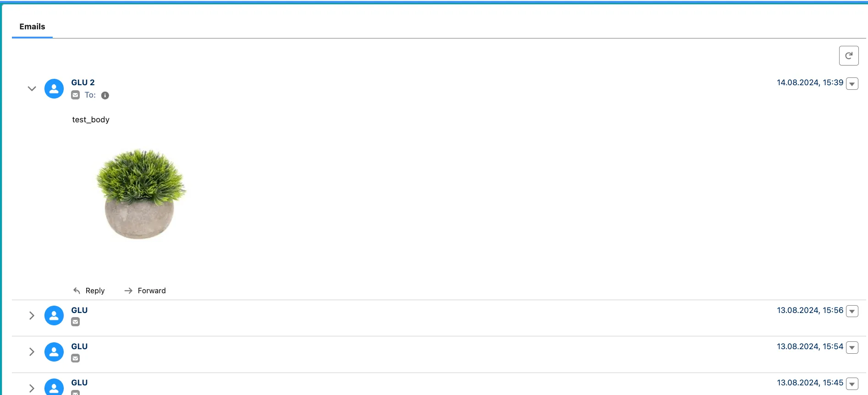Collapse the expanded GLU 2 email
Image resolution: width=868 pixels, height=395 pixels.
click(x=32, y=88)
